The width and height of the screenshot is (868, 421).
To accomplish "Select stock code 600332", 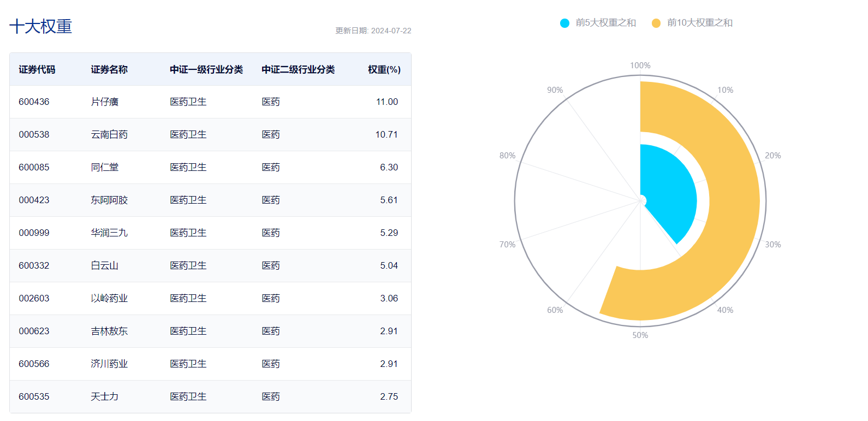I will (34, 265).
